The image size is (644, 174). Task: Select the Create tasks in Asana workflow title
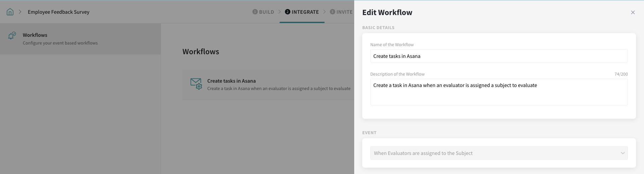click(231, 81)
